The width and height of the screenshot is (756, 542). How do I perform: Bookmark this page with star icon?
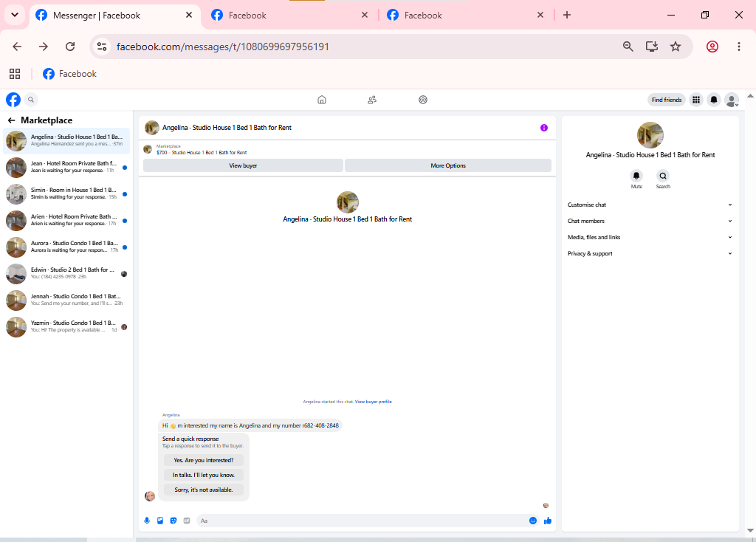(676, 47)
